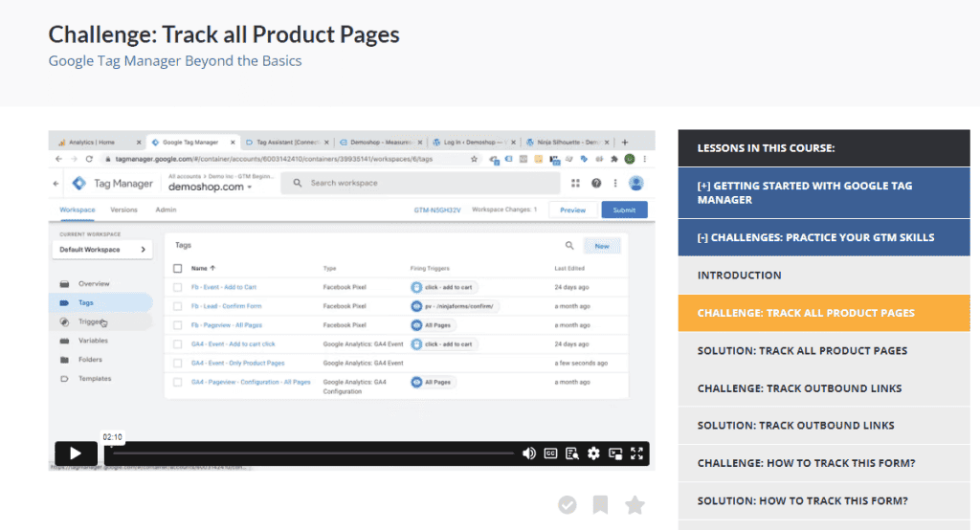Open Google Tag Manager Beyond the Basics link

[x=175, y=60]
